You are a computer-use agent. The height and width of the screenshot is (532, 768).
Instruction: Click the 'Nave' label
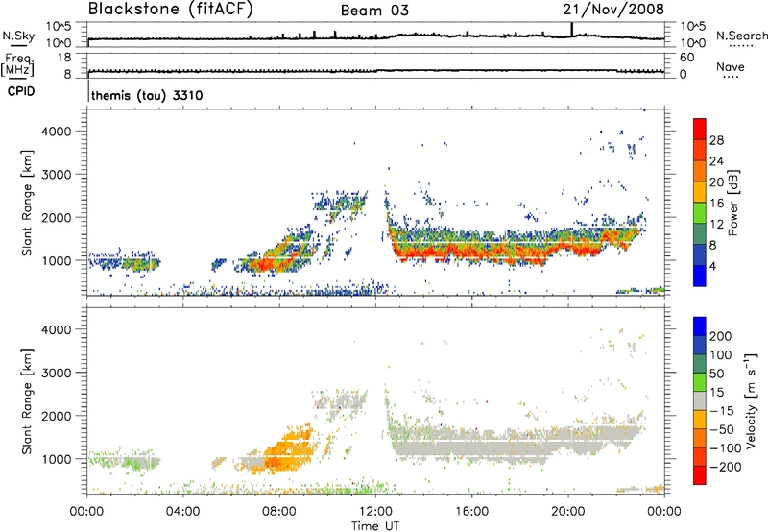tap(731, 67)
